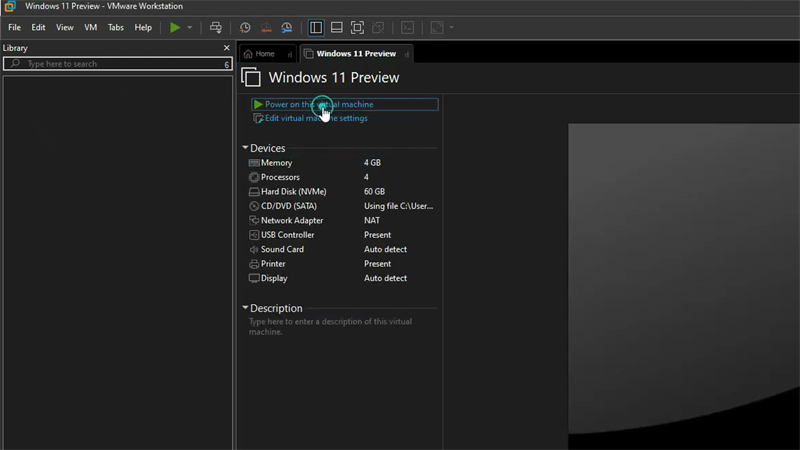
Task: Click Edit virtual machine settings
Action: coord(311,118)
